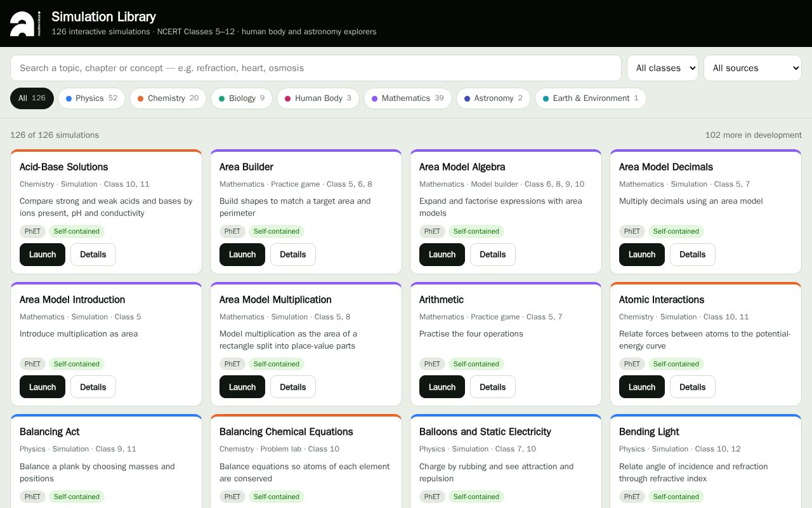Screen dimensions: 812x508
Task: Open Details for Area Model Algebra
Action: click(x=493, y=255)
